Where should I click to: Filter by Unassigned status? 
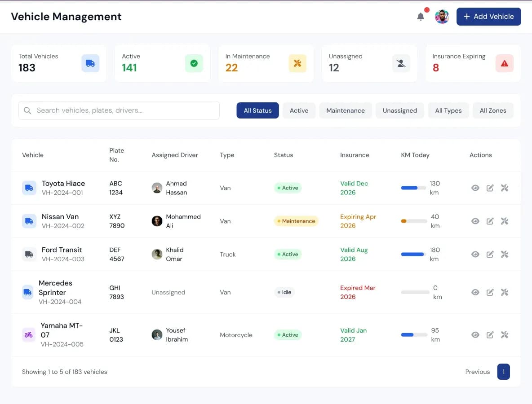[x=400, y=110]
